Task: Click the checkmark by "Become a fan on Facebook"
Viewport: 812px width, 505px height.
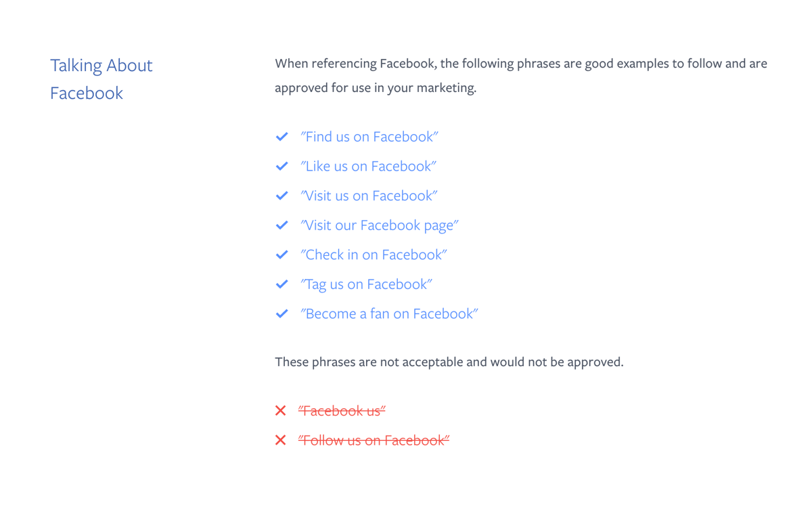Action: click(282, 314)
